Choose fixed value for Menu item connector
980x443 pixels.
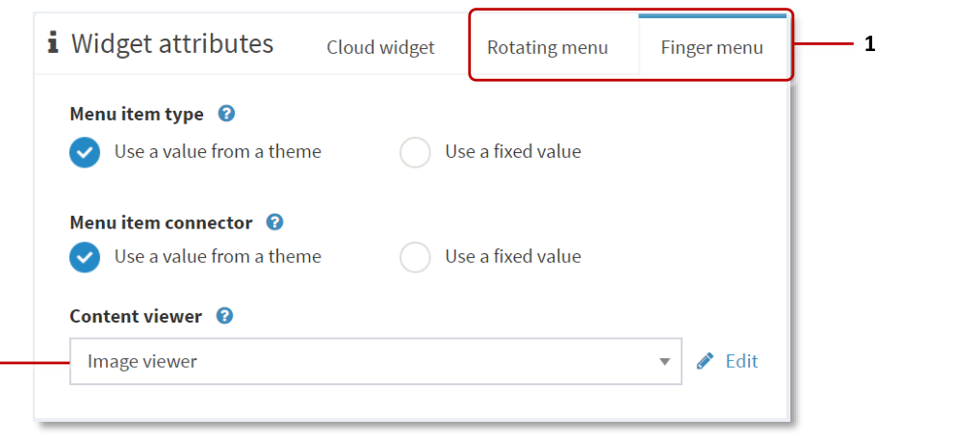pos(415,257)
